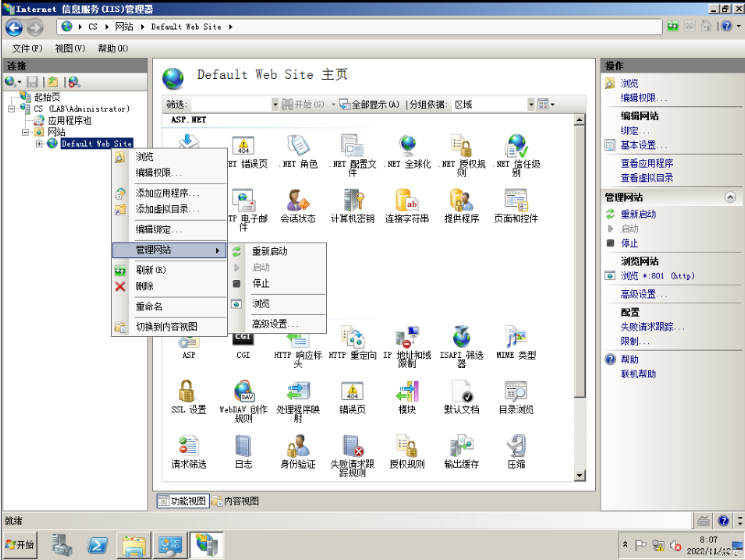Click the 基本设置... link
Viewport: 745px width, 560px height.
(644, 145)
